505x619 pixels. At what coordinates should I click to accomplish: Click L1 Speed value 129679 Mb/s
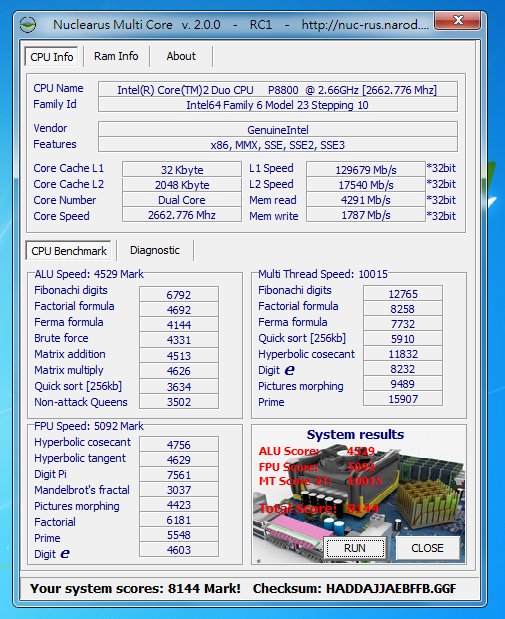pyautogui.click(x=366, y=169)
